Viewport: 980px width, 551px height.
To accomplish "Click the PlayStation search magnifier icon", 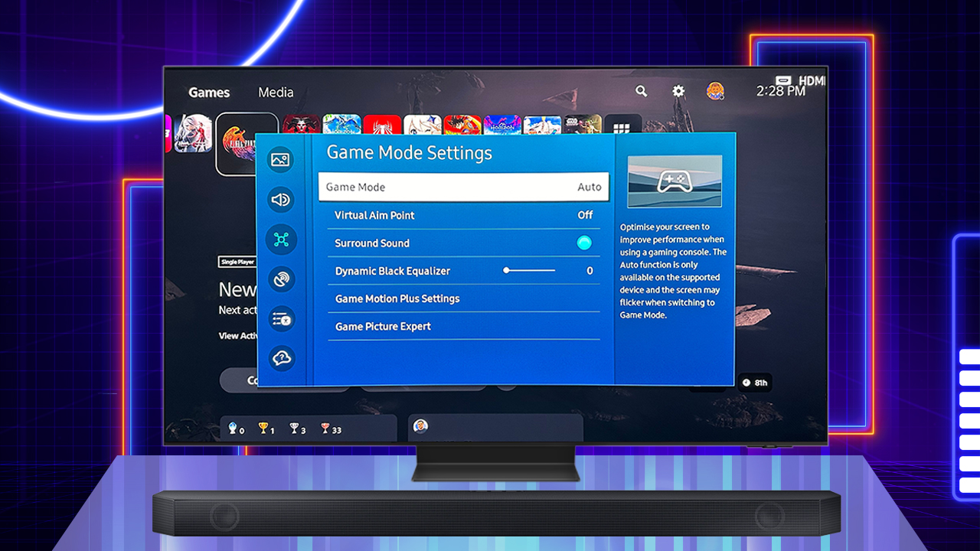I will pyautogui.click(x=642, y=91).
